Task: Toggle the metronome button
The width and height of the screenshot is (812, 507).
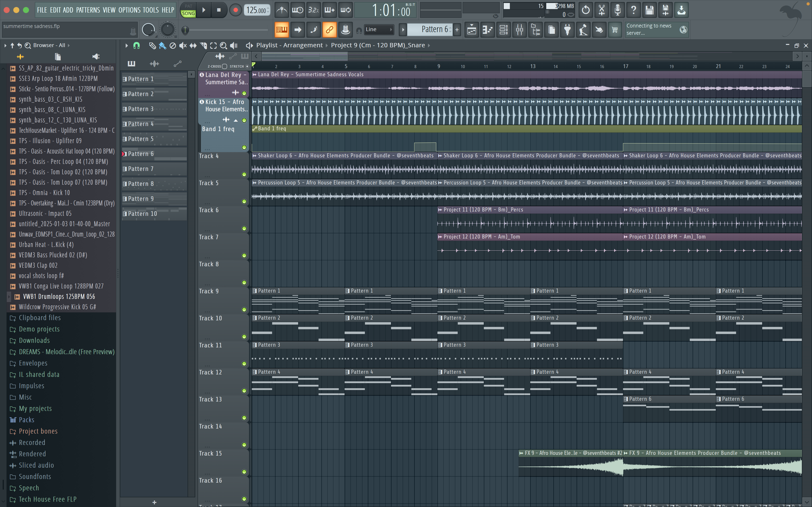Action: (x=282, y=10)
